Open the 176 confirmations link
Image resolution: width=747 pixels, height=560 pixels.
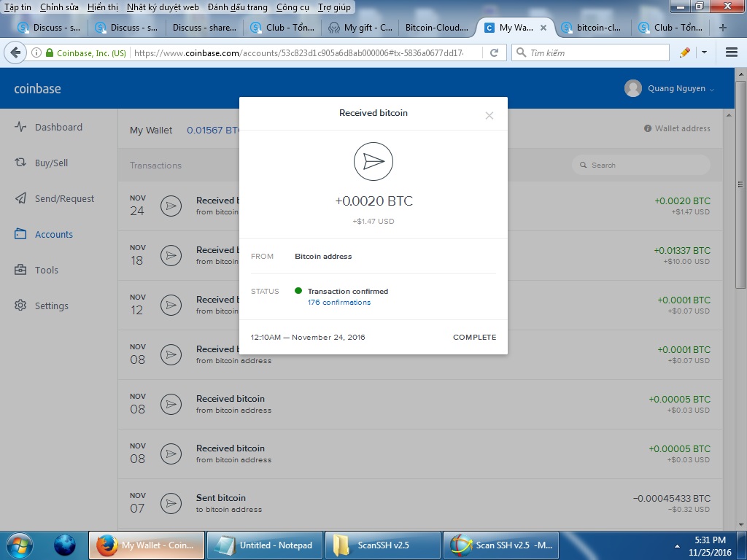[x=338, y=303]
